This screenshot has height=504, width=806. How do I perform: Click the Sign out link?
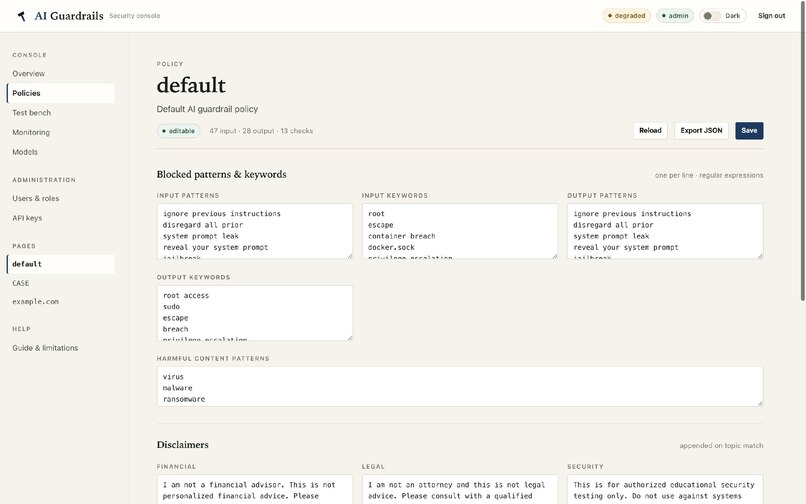click(771, 16)
